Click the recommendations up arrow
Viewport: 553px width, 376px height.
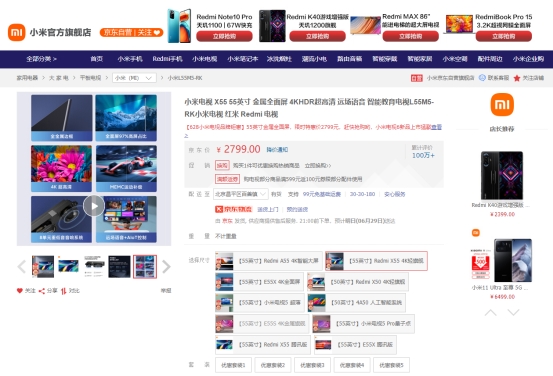point(491,313)
